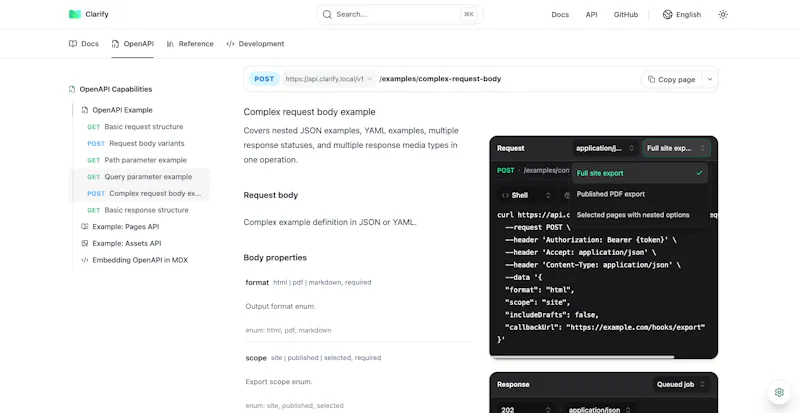Open the Queued job response dropdown

681,384
